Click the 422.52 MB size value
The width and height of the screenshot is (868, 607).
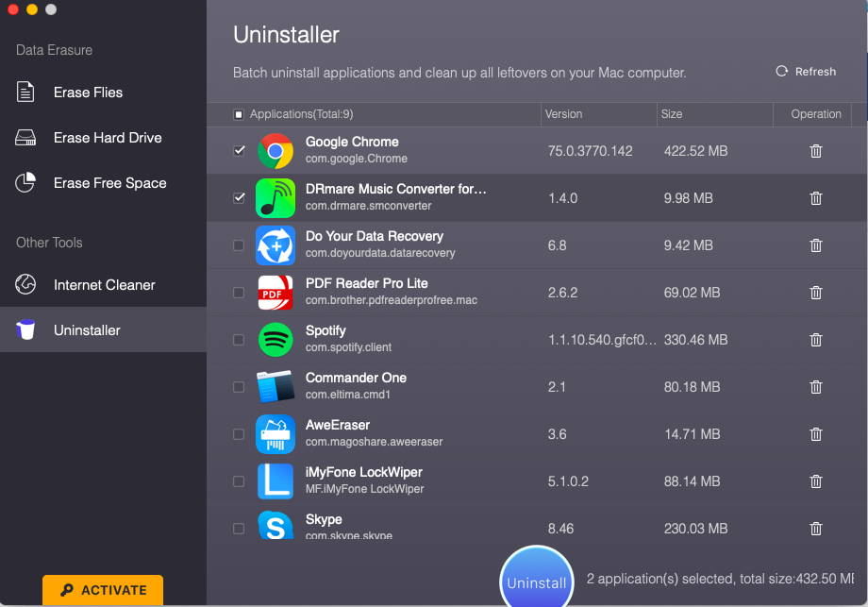pyautogui.click(x=696, y=151)
